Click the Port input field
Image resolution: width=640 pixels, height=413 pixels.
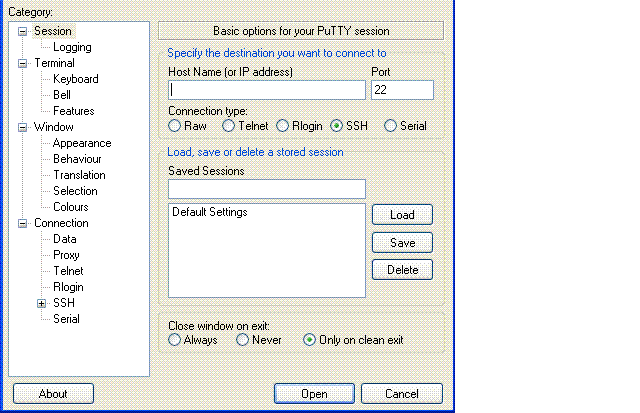click(x=402, y=90)
